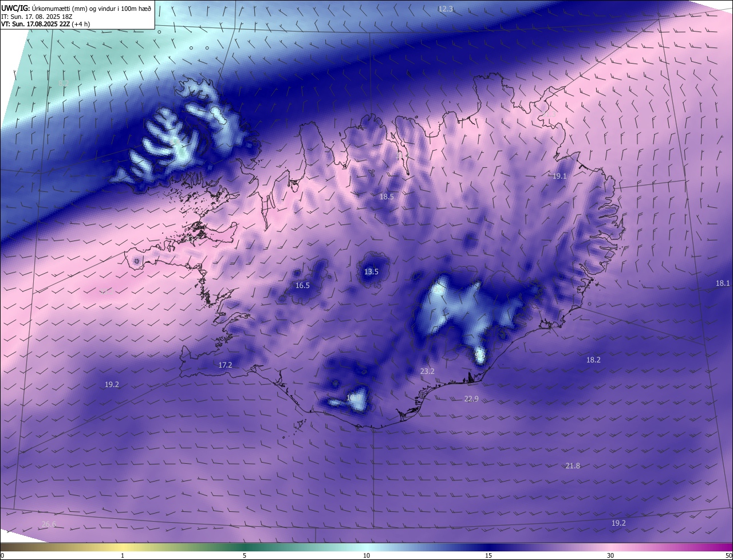Click the 26.6 value on the map

pyautogui.click(x=49, y=524)
